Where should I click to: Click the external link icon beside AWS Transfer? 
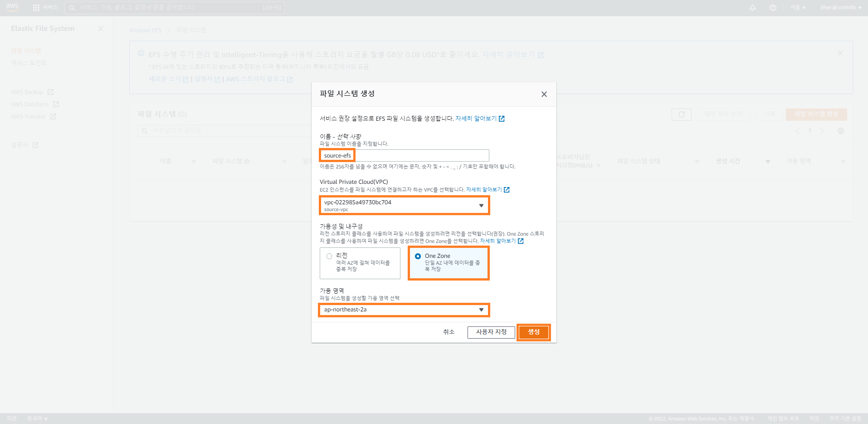[x=53, y=117]
